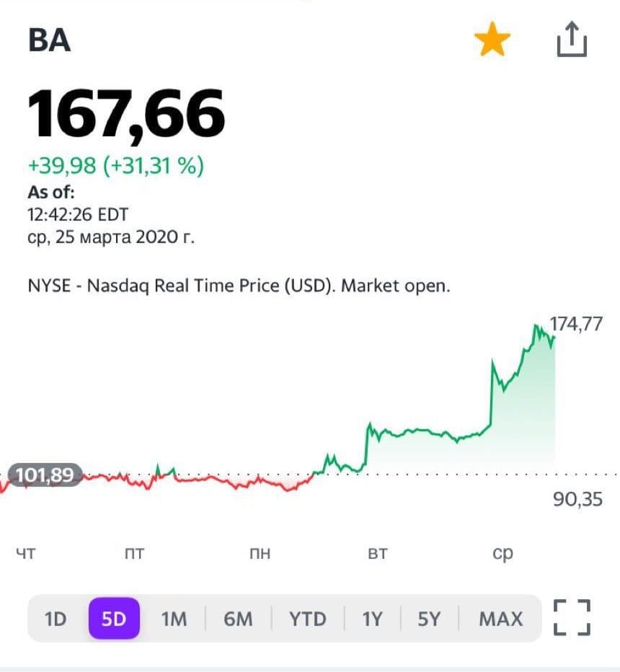Tap the вт day label on axis
The image size is (620, 672).
[378, 553]
